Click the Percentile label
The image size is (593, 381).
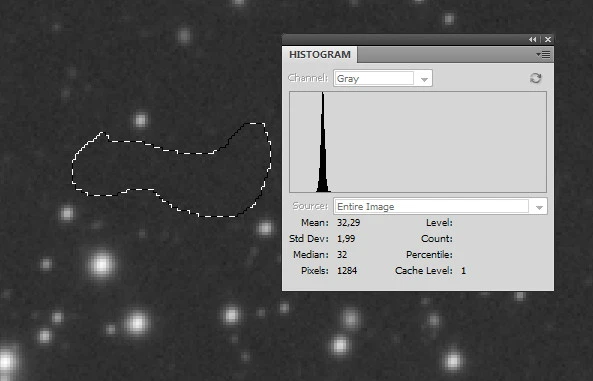pyautogui.click(x=429, y=255)
